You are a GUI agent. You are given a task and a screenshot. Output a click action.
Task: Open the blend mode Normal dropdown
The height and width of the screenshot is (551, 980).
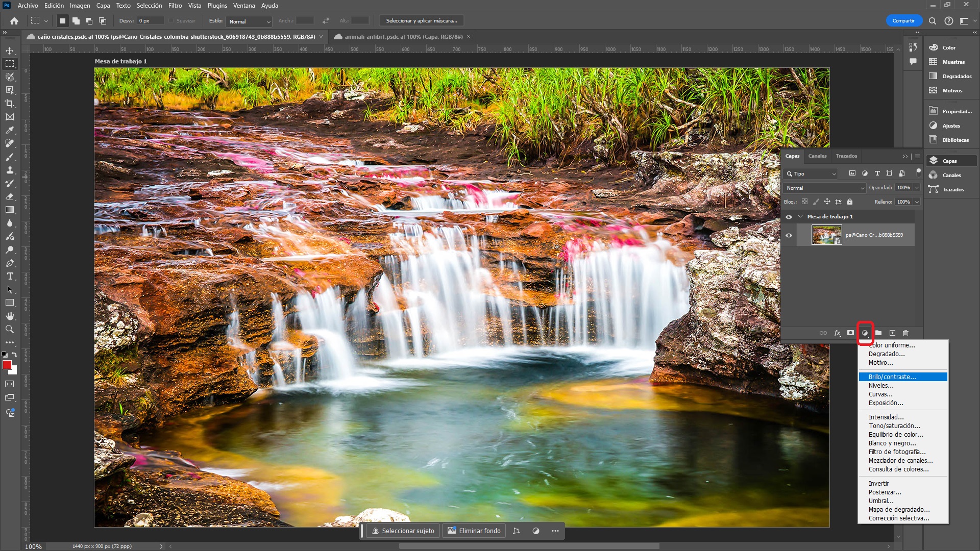[x=825, y=188]
